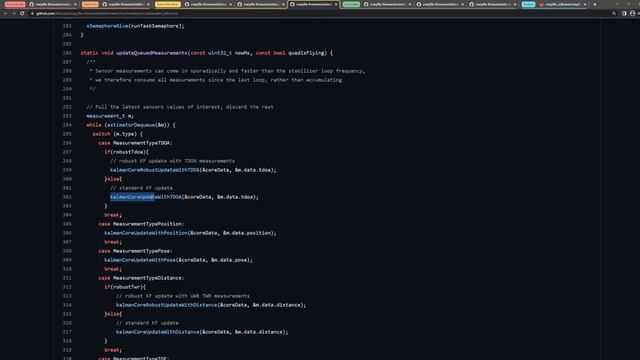640x360 pixels.
Task: Open a new browser tab
Action: click(x=595, y=4)
